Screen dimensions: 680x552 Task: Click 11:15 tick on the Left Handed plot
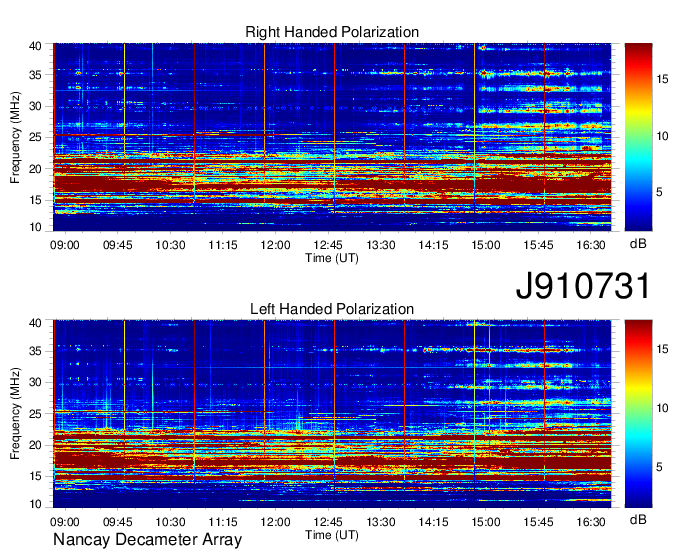(x=223, y=522)
